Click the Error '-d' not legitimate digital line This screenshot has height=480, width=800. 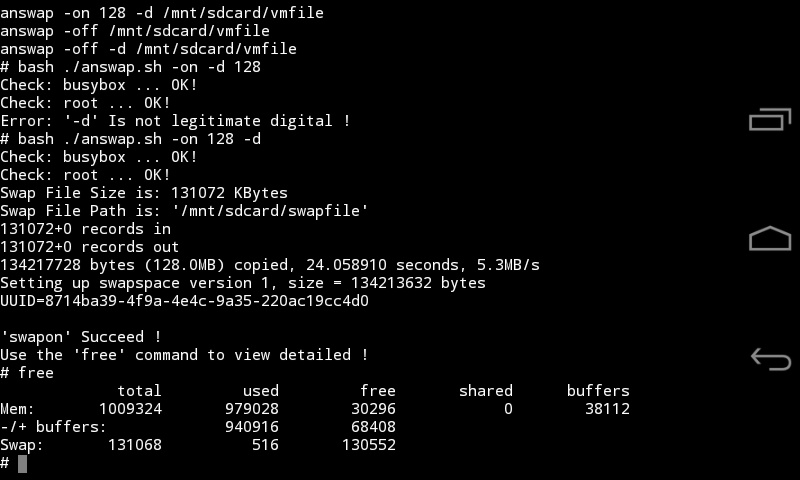point(175,121)
